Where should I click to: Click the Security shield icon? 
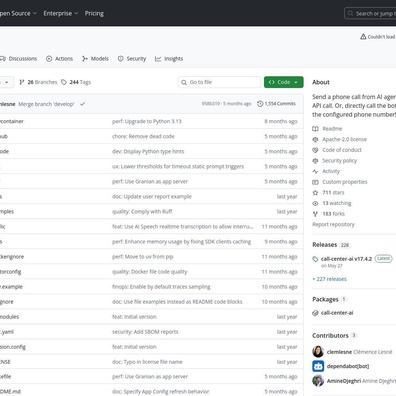point(120,59)
